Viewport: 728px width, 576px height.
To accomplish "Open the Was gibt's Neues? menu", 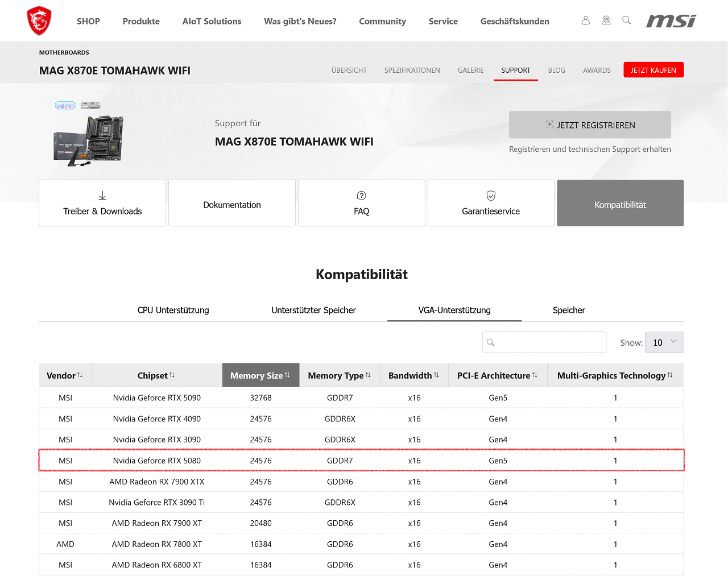I will [x=300, y=21].
